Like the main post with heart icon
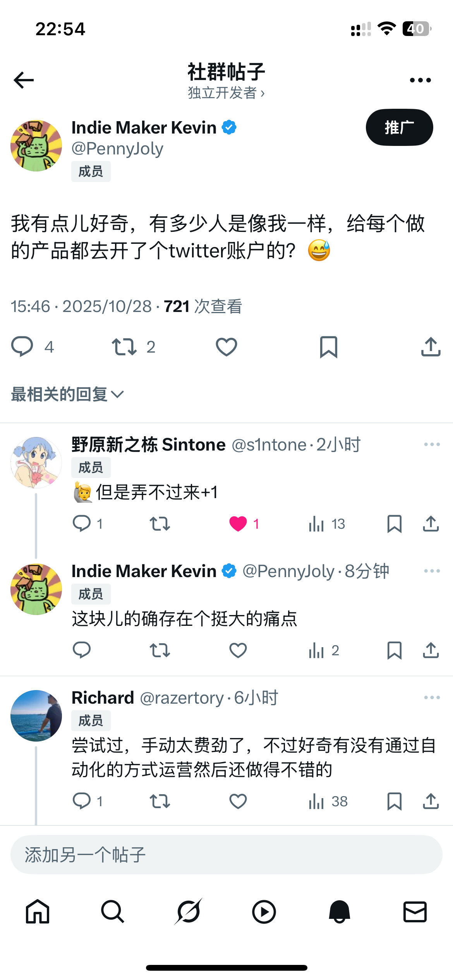Screen dimensions: 453x980 coord(226,347)
